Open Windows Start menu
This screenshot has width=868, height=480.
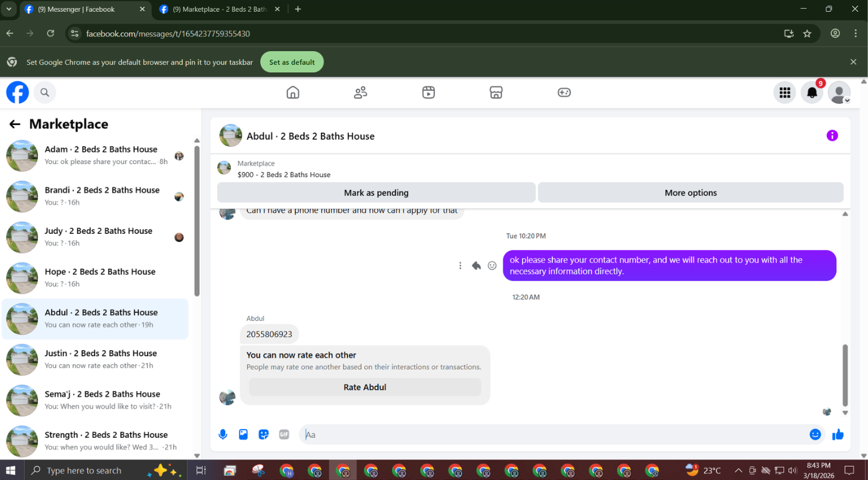[11, 471]
